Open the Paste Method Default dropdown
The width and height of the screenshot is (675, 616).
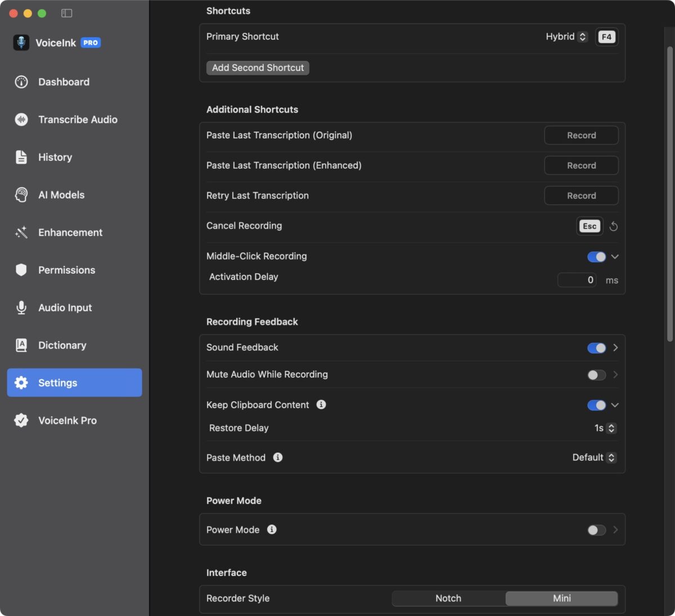595,458
